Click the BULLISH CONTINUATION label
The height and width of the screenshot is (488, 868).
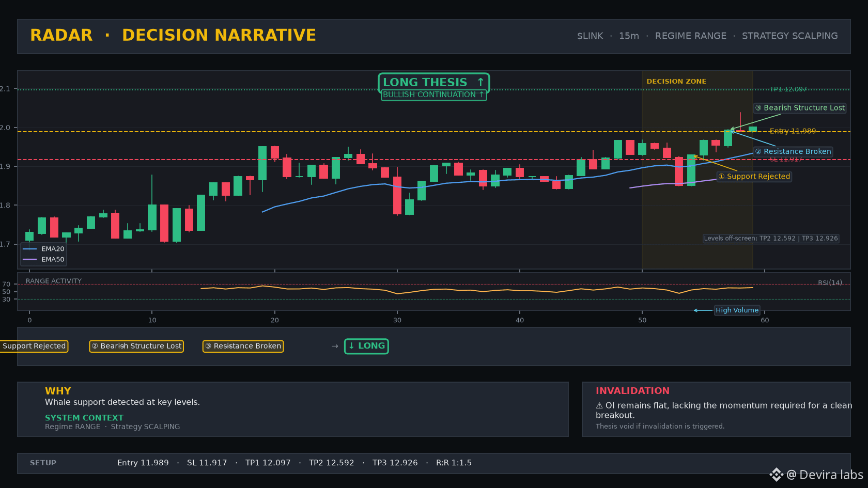point(433,95)
